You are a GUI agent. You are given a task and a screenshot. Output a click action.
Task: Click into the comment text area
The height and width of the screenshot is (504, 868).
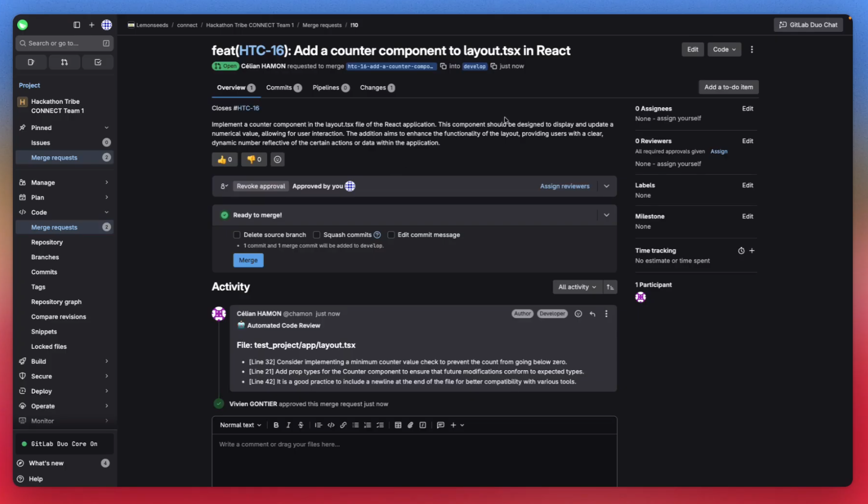[x=414, y=457]
